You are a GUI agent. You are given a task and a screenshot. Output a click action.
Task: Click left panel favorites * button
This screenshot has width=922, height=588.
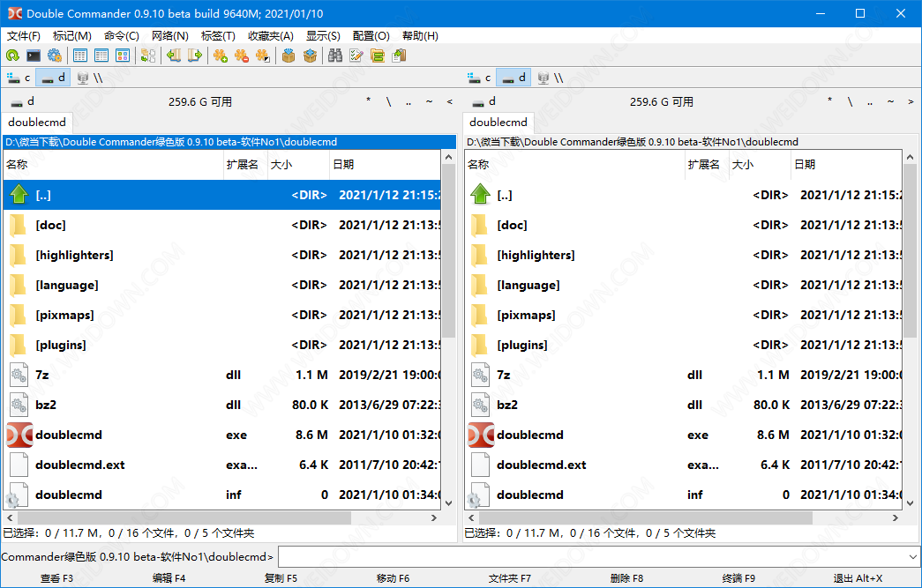369,101
